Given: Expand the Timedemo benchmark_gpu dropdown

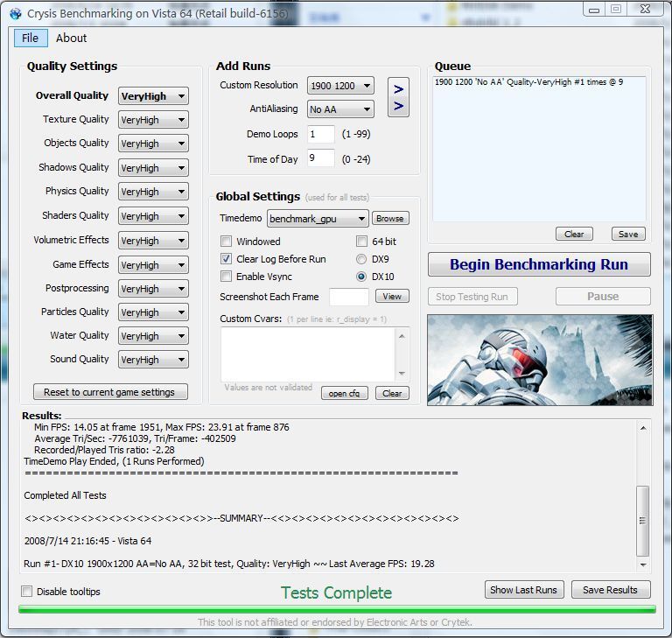Looking at the screenshot, I should [x=318, y=219].
